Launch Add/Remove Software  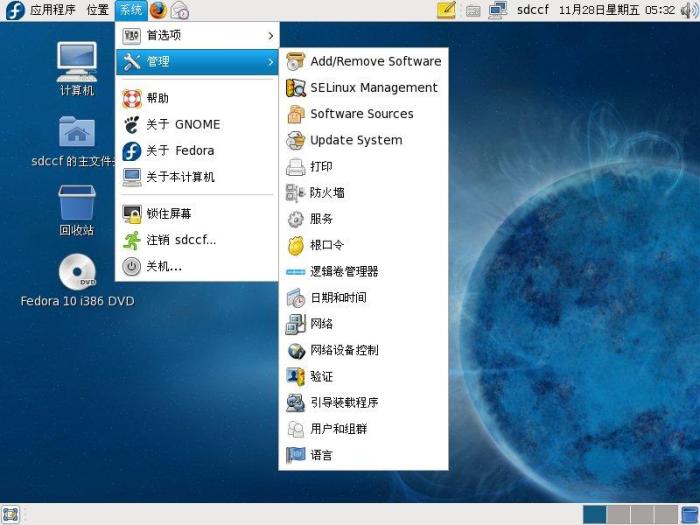363,61
